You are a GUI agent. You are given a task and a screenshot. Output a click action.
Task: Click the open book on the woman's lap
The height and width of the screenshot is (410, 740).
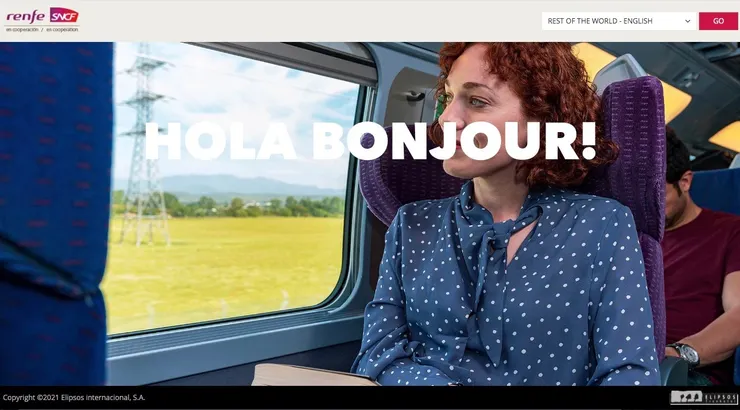312,375
